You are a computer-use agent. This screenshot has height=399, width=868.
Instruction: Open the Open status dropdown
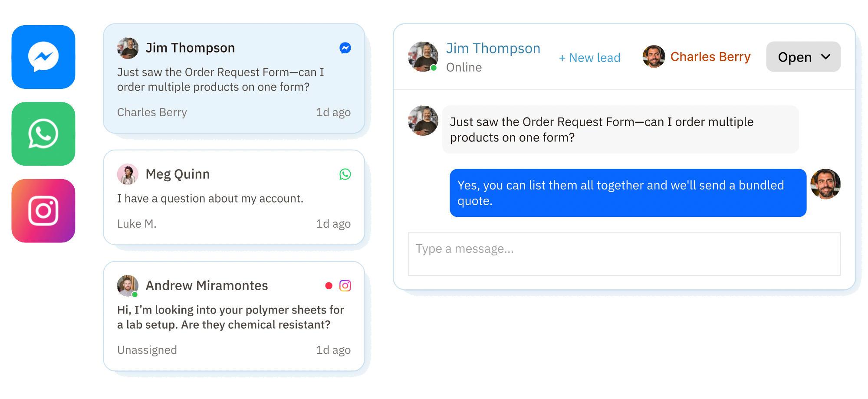click(x=794, y=57)
